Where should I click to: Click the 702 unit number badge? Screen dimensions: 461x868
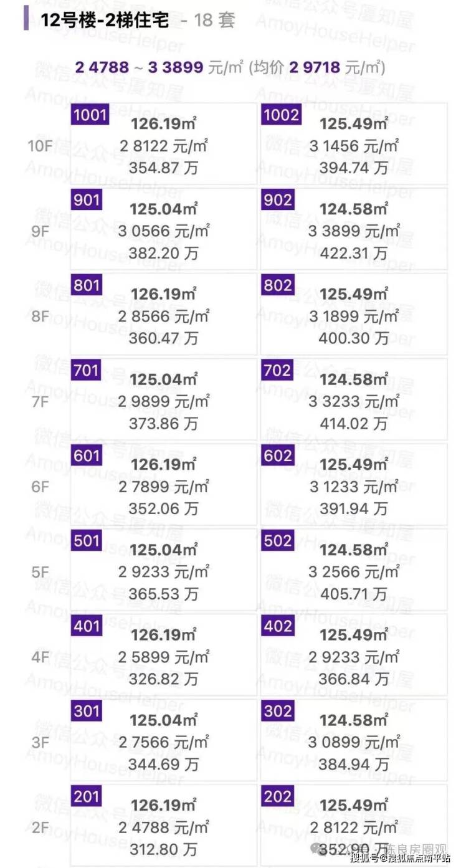(x=278, y=371)
